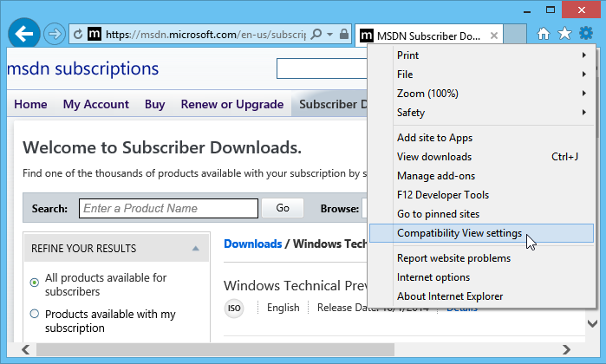Click the search magnifier in address bar
This screenshot has width=606, height=364.
click(316, 34)
